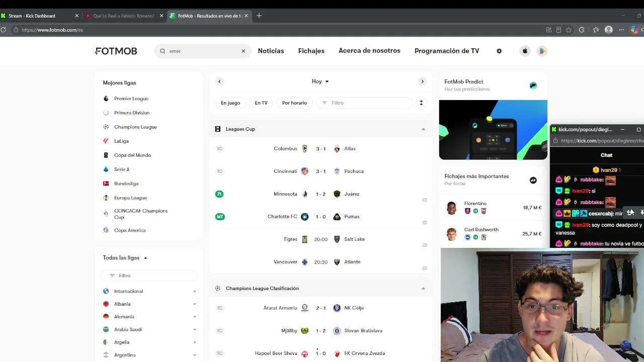Open a new browser tab

(x=259, y=16)
